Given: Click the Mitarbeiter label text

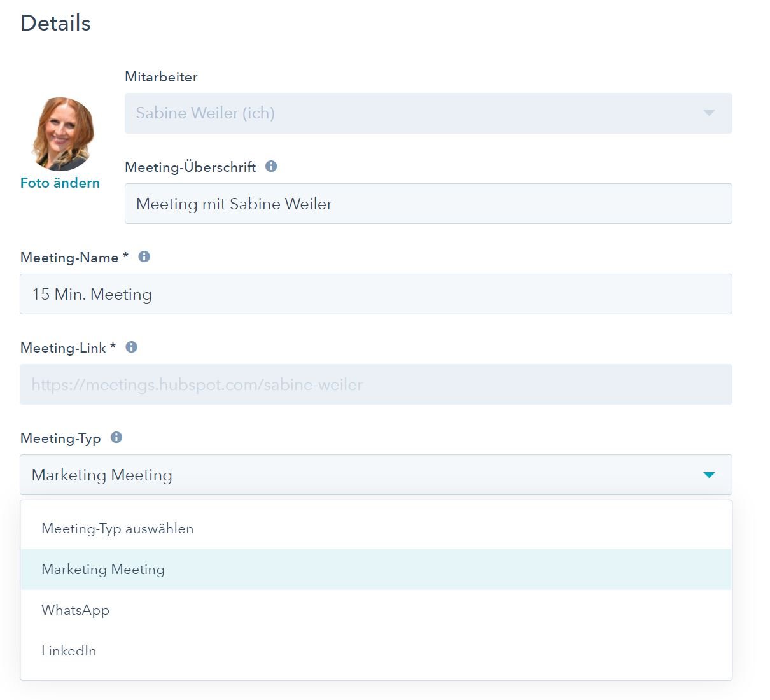Looking at the screenshot, I should (161, 76).
